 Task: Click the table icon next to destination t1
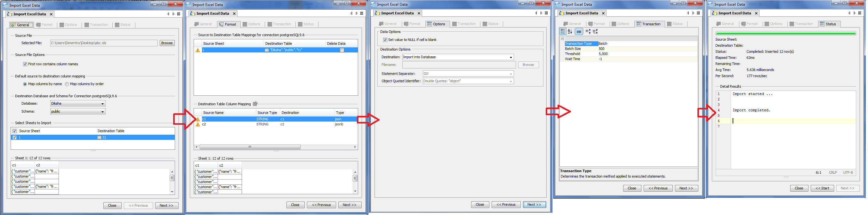coord(100,138)
